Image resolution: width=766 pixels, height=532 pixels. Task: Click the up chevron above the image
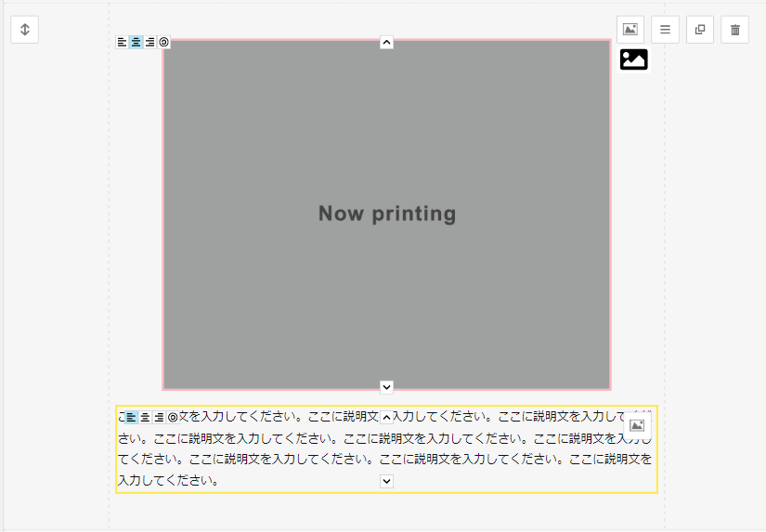pos(387,42)
